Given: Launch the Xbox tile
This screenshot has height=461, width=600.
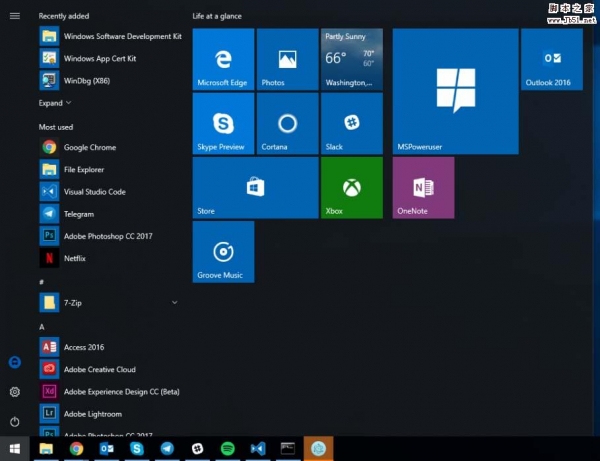Looking at the screenshot, I should pos(351,188).
